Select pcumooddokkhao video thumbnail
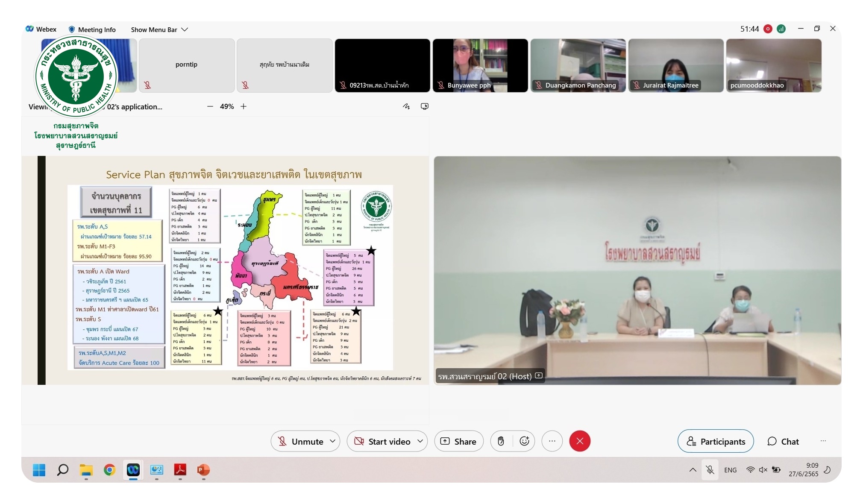 coord(774,65)
